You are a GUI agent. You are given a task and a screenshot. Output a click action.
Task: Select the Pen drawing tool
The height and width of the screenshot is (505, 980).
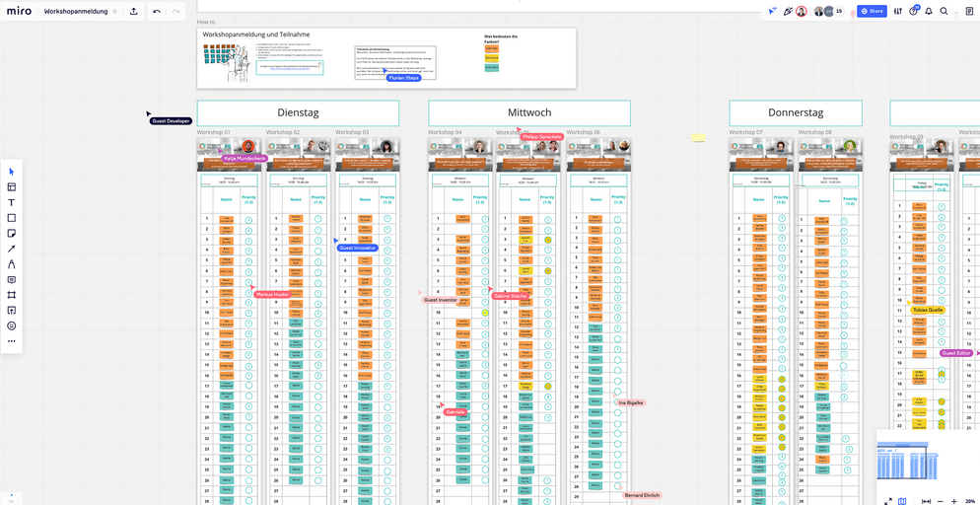pyautogui.click(x=12, y=264)
